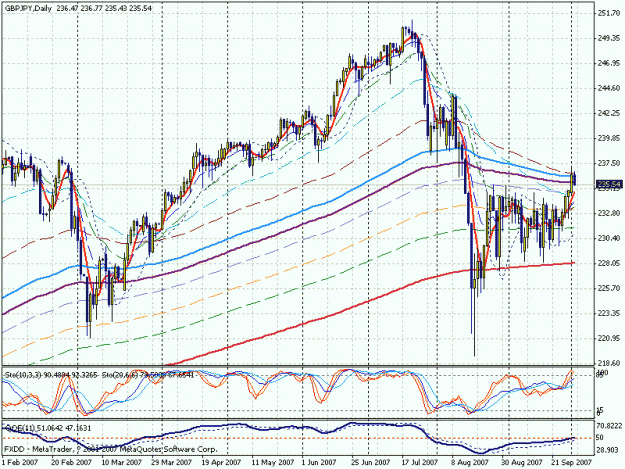625x469 pixels.
Task: Select the 218.60 price axis label
Action: (x=609, y=363)
